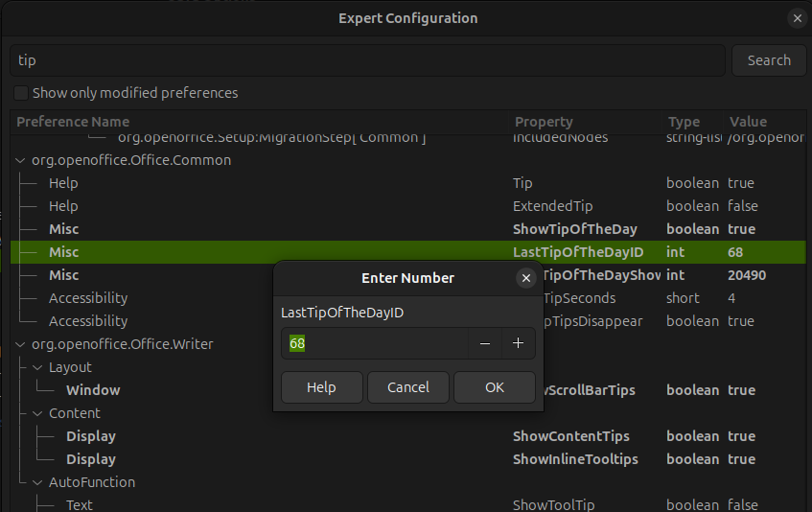This screenshot has height=512, width=812.
Task: Click the plus button to increase number
Action: [518, 343]
